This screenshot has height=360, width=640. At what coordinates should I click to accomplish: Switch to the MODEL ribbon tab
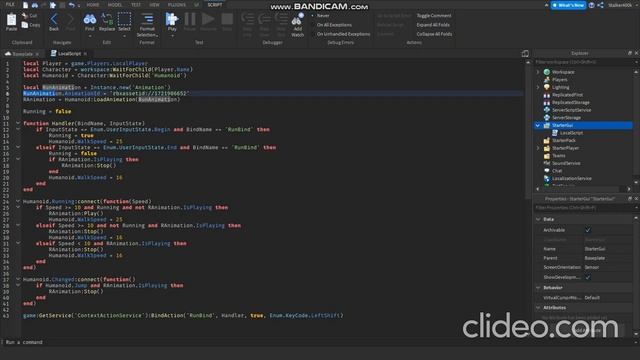tap(115, 5)
